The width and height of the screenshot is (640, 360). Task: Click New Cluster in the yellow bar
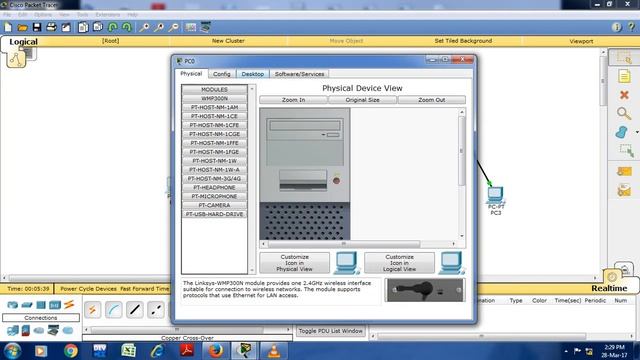(x=228, y=41)
